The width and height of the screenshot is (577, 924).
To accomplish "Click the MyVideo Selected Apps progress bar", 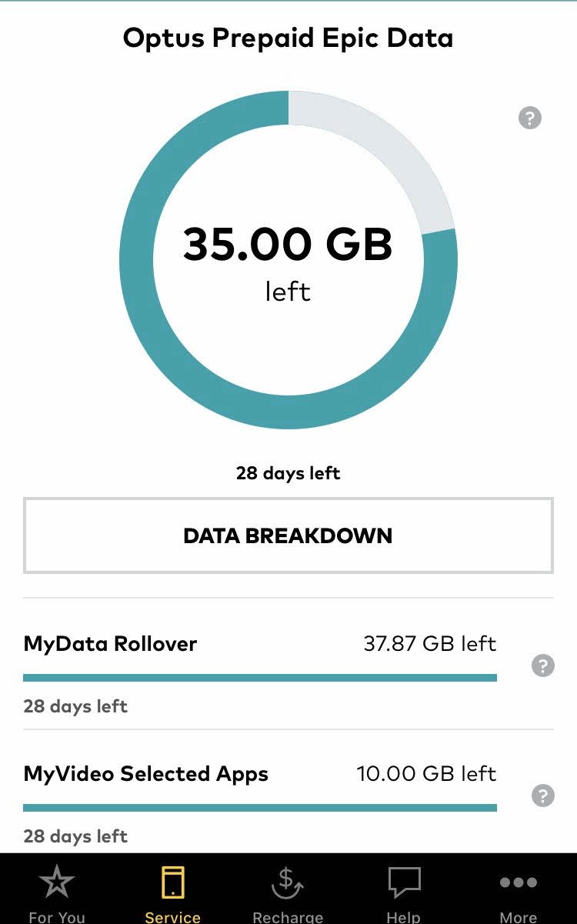I will 260,808.
